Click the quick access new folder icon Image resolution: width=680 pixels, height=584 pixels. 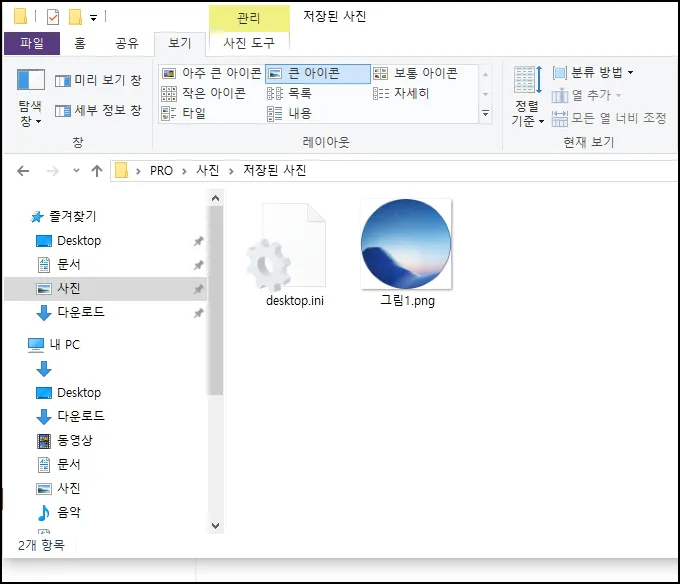click(75, 17)
